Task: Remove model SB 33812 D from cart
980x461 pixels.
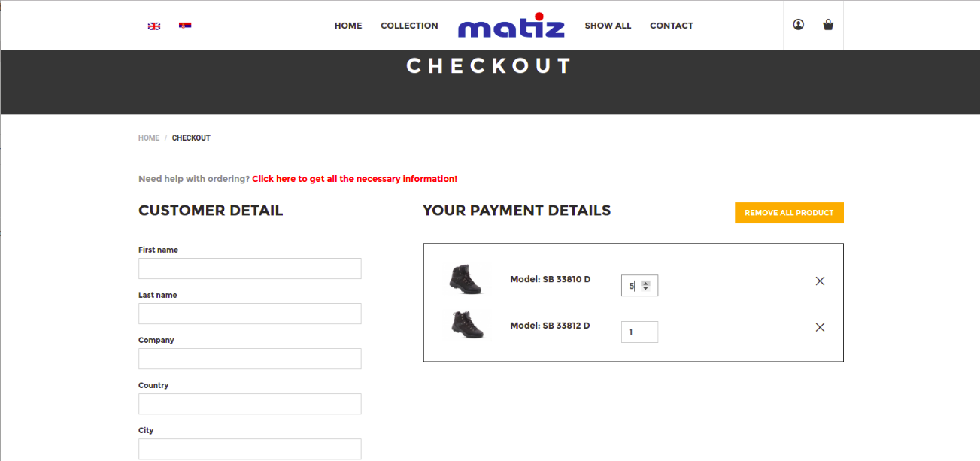Action: [820, 327]
